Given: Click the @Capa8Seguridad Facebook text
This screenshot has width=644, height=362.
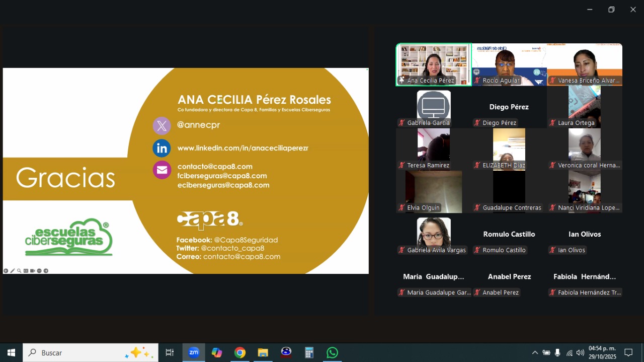Looking at the screenshot, I should pos(246,240).
